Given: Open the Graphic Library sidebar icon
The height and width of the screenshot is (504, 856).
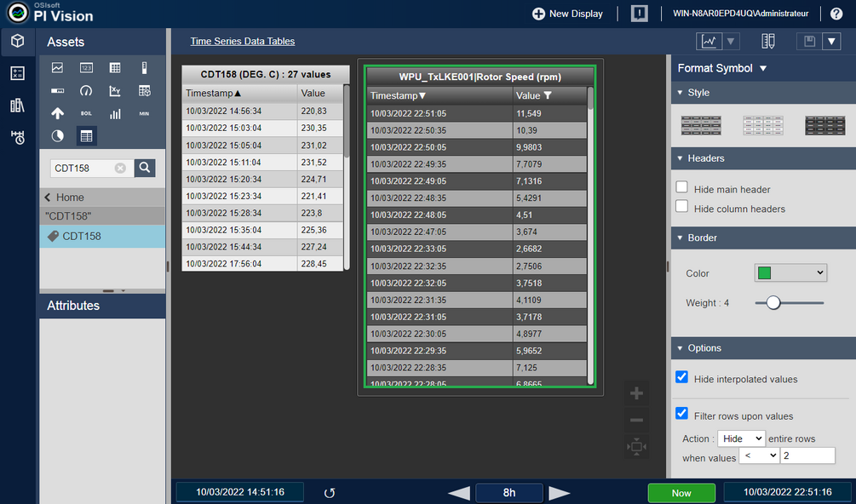Looking at the screenshot, I should point(18,106).
